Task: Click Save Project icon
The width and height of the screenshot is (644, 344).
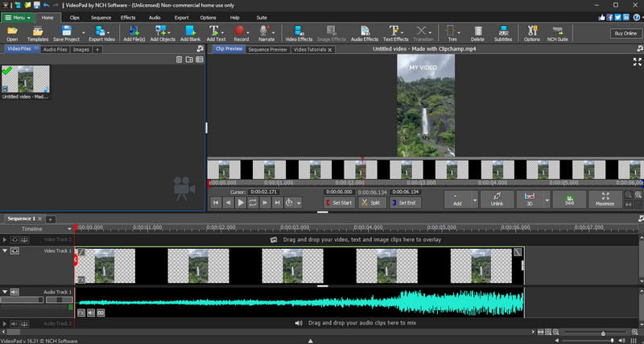Action: [66, 34]
